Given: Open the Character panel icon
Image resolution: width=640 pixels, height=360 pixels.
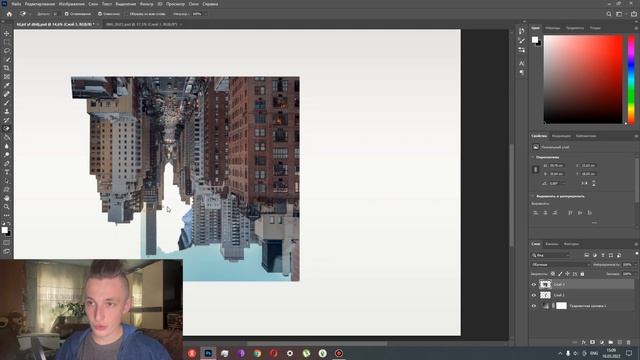Looking at the screenshot, I should 521,63.
